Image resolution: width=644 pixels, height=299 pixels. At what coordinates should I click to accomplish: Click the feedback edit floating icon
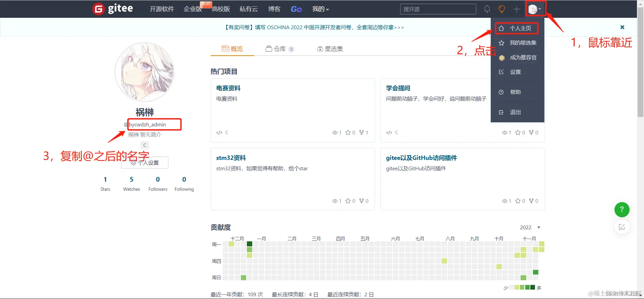[622, 227]
